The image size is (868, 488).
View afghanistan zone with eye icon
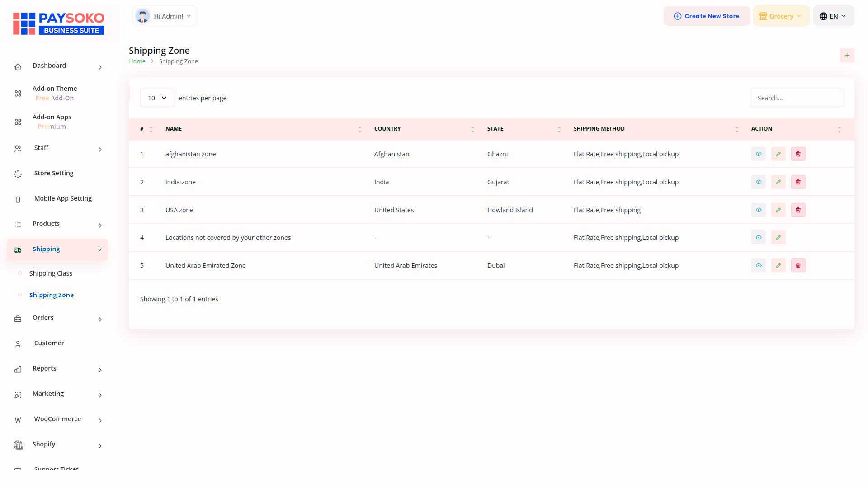(758, 154)
